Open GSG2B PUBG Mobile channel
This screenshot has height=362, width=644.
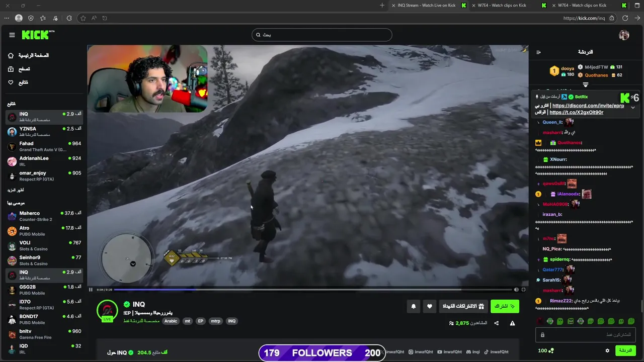44,290
